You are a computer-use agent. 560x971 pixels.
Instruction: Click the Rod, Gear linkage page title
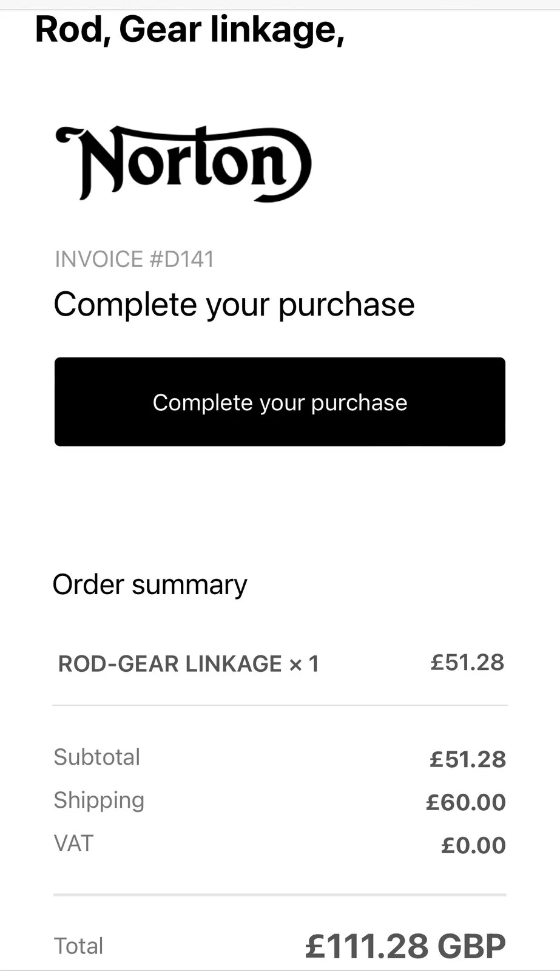pos(189,29)
